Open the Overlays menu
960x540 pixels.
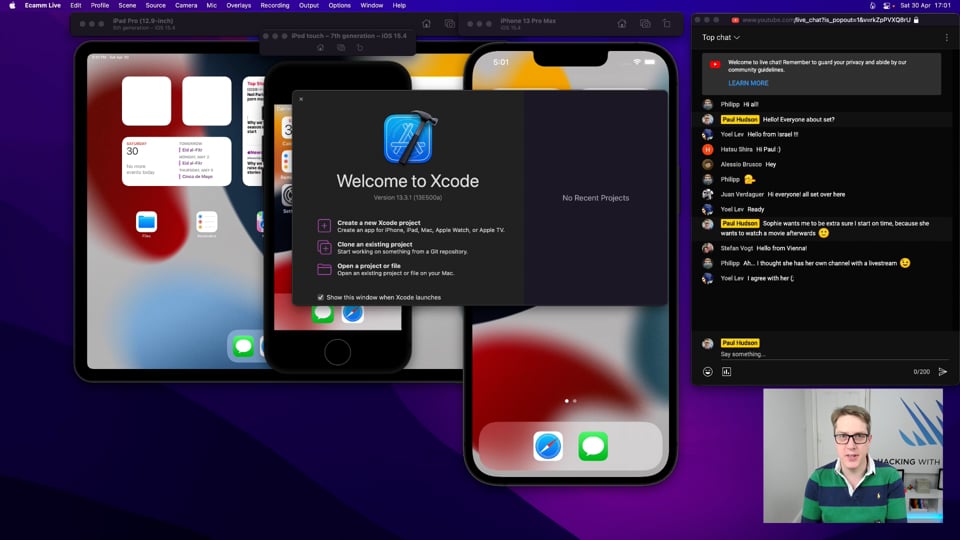pyautogui.click(x=238, y=6)
